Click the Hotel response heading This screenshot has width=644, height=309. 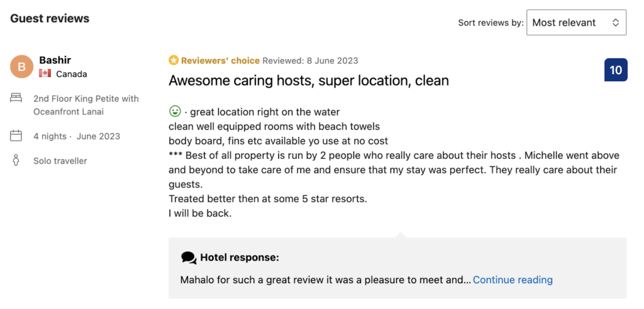tap(240, 257)
